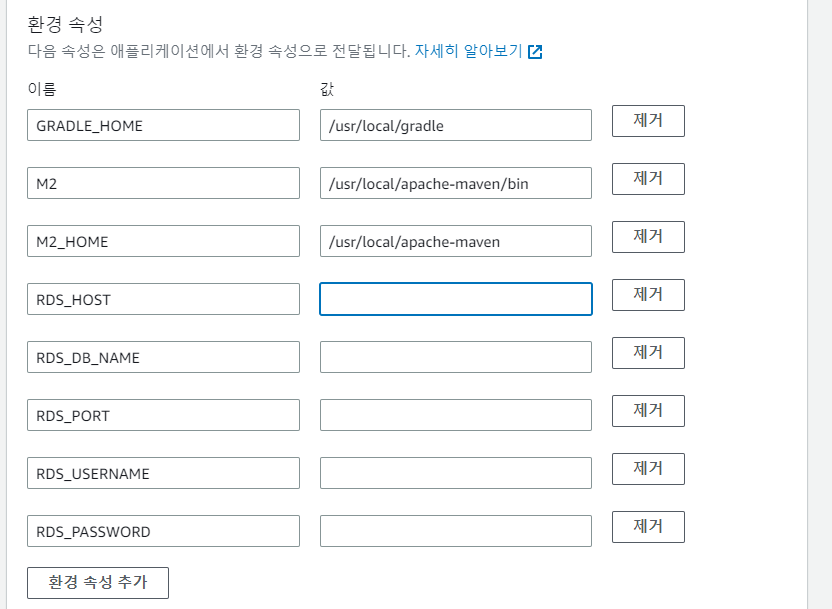
Task: Click the 값 column label
Action: (327, 89)
